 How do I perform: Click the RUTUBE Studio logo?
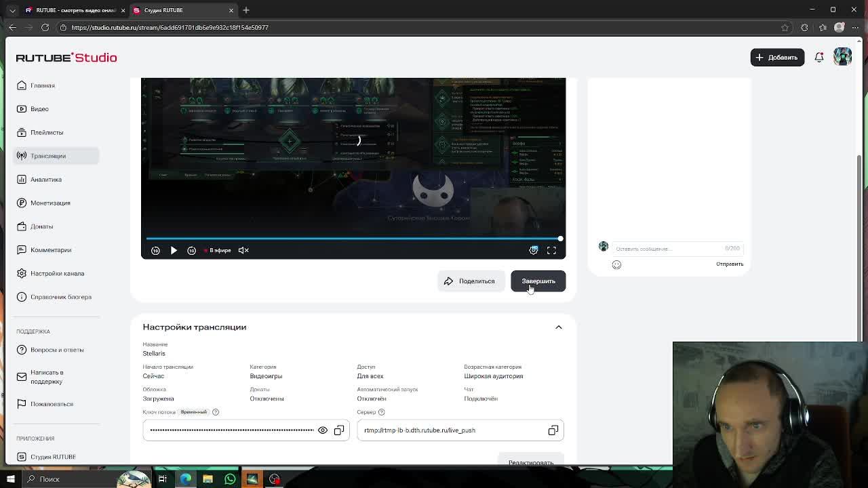click(x=66, y=58)
